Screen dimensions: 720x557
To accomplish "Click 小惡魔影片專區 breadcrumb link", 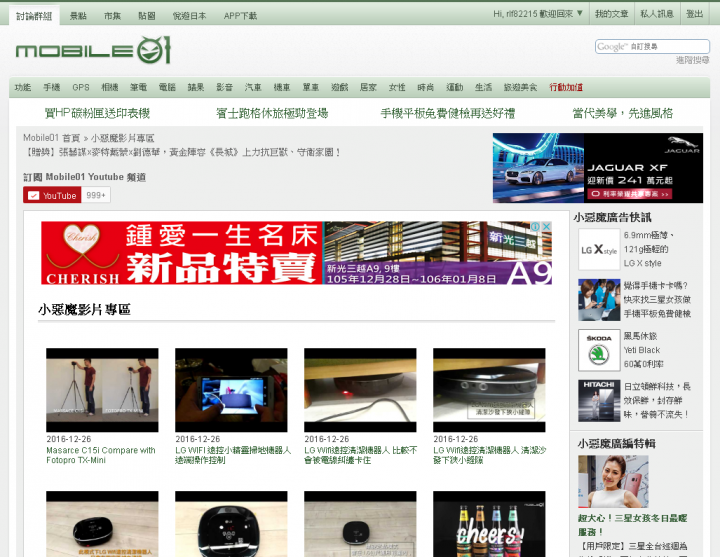I will [x=123, y=138].
